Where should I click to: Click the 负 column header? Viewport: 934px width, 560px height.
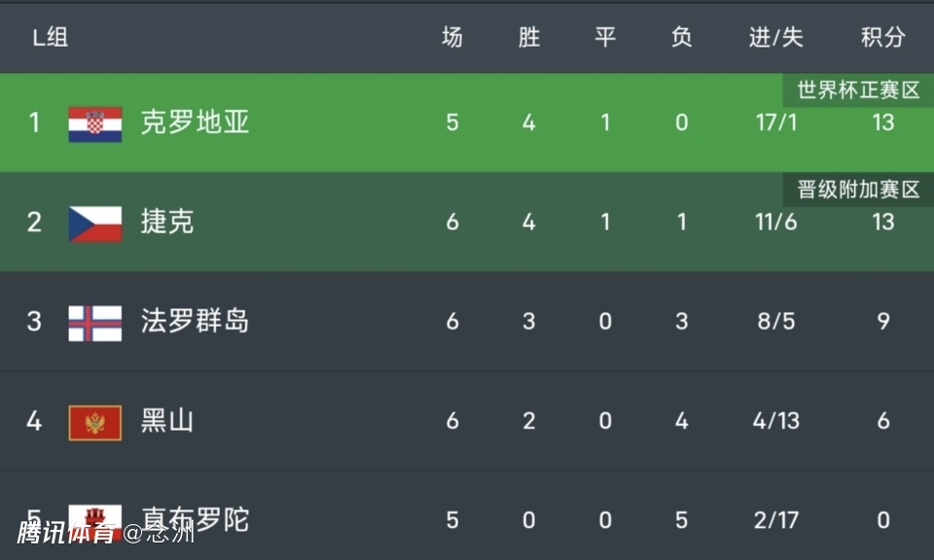pos(681,38)
